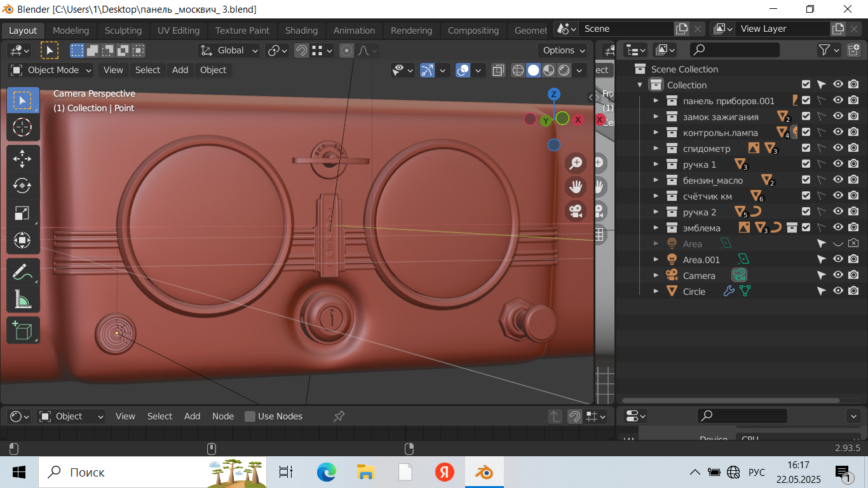Viewport: 868px width, 488px height.
Task: Enable the Use Nodes checkbox
Action: 250,416
